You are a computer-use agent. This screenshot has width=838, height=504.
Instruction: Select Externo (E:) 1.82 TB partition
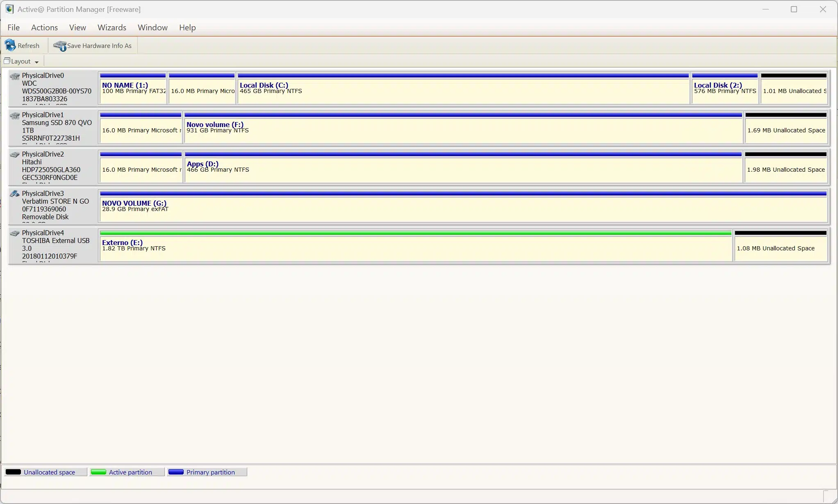tap(416, 245)
